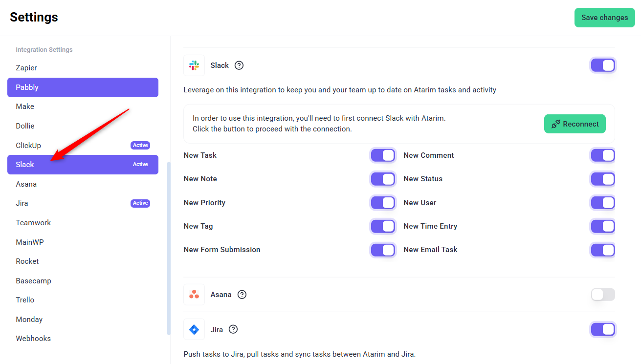Open the Trello integration settings
The image size is (641, 364).
[25, 300]
